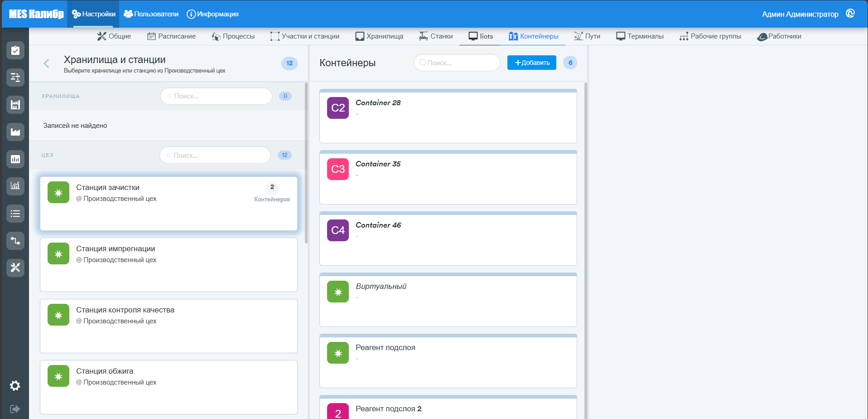Select Станция импрегнации station name
868x419 pixels.
pos(116,248)
